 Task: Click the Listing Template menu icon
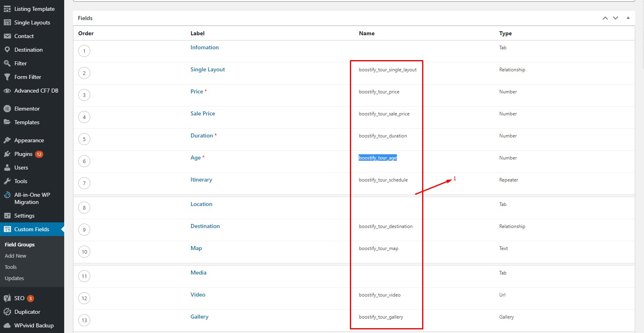(7, 9)
